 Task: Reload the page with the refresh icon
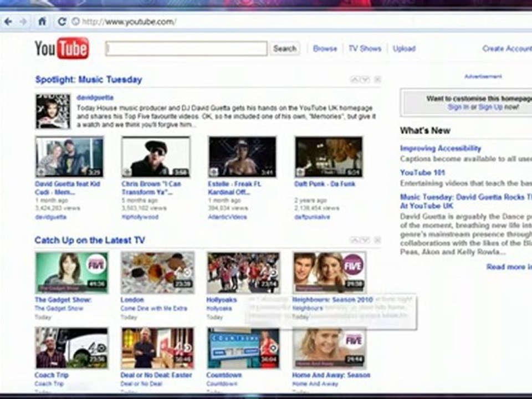point(62,22)
